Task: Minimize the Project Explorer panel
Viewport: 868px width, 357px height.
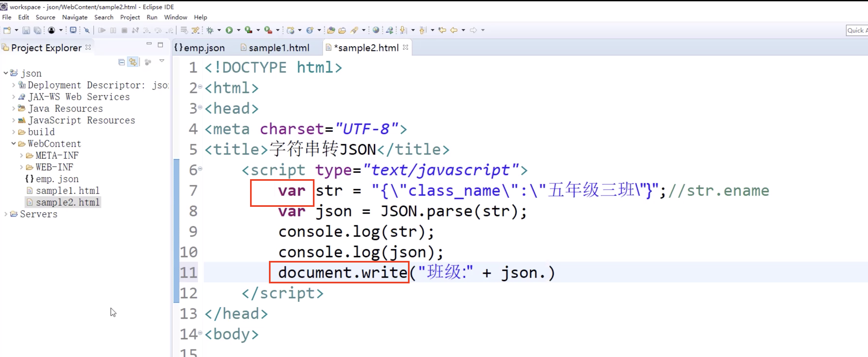Action: point(149,44)
